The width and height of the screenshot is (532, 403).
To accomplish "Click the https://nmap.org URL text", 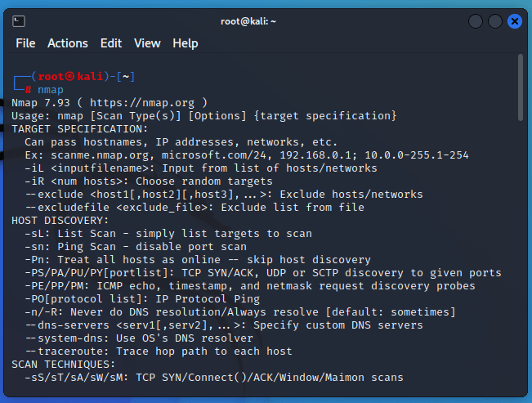I will [142, 102].
